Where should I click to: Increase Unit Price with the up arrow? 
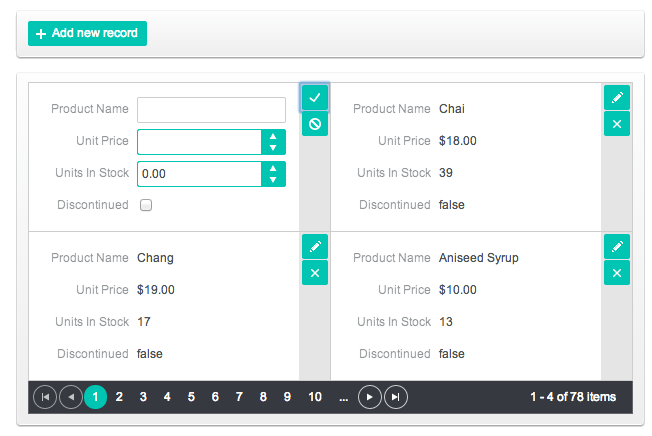273,136
